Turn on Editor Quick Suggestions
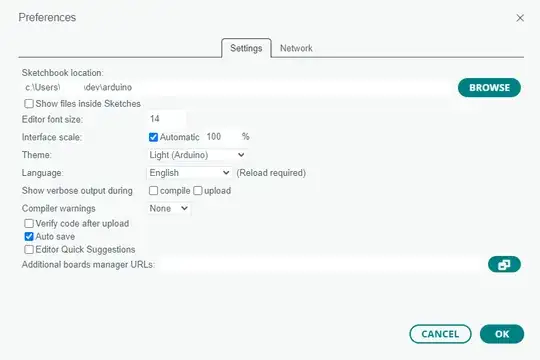540x360 pixels. pos(29,249)
